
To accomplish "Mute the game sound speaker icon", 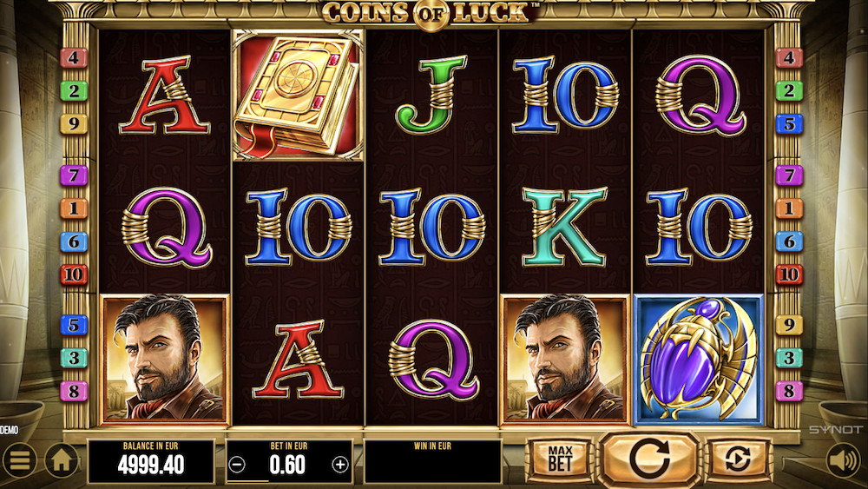I will (x=843, y=460).
